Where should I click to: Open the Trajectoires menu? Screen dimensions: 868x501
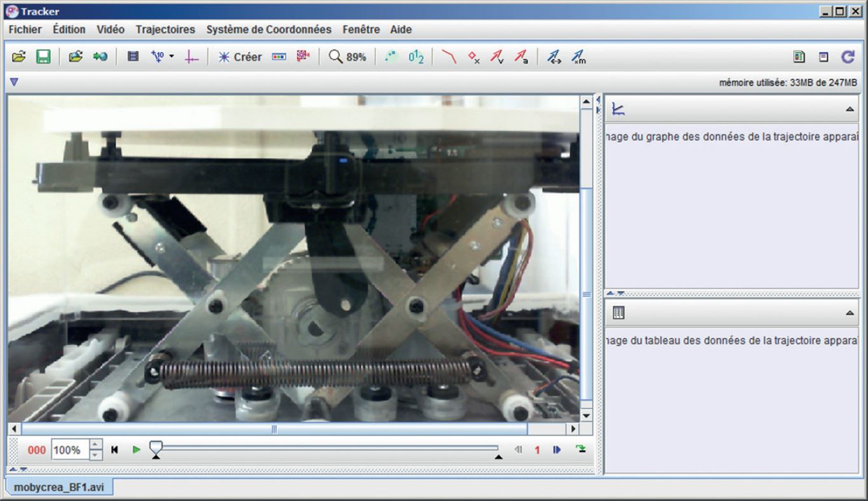(165, 29)
